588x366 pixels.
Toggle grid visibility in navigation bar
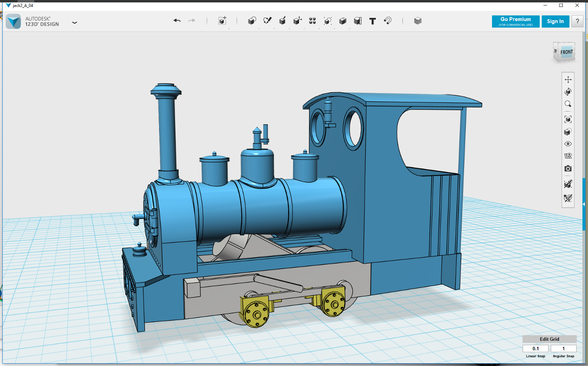(x=568, y=156)
